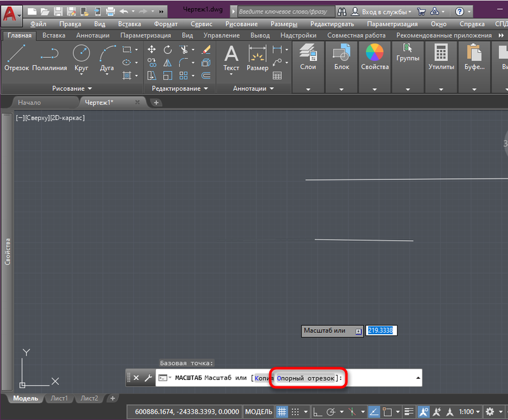Screen dimensions: 508x420
Task: Pick the Дуга (Arc) tool
Action: click(x=107, y=57)
